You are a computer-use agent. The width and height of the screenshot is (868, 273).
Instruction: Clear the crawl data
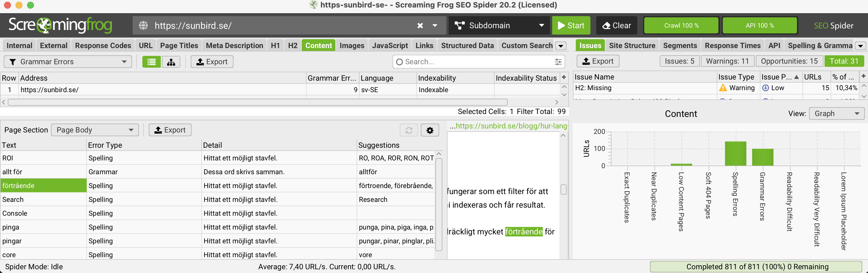click(x=617, y=26)
